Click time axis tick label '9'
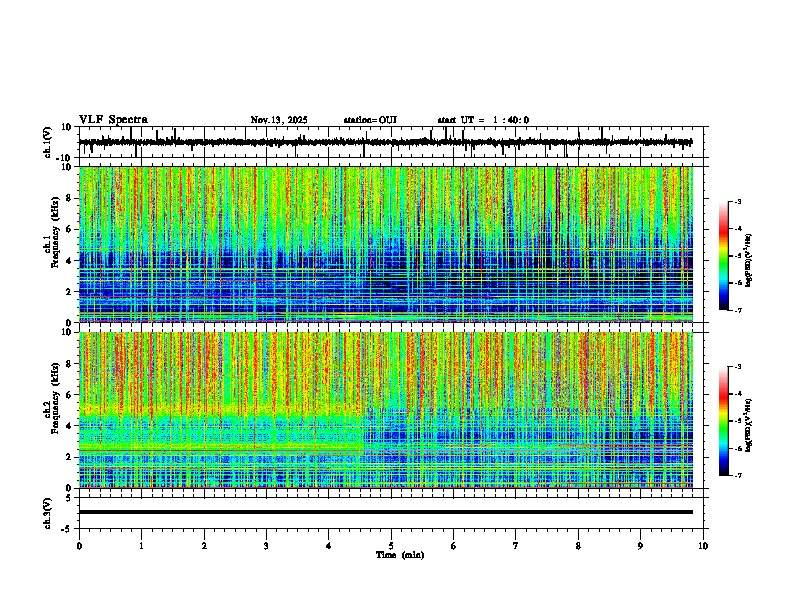This screenshot has height=612, width=792. pyautogui.click(x=640, y=546)
